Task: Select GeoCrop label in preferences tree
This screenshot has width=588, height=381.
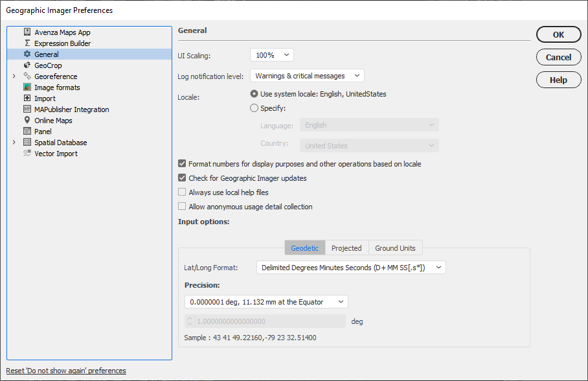Action: [48, 65]
